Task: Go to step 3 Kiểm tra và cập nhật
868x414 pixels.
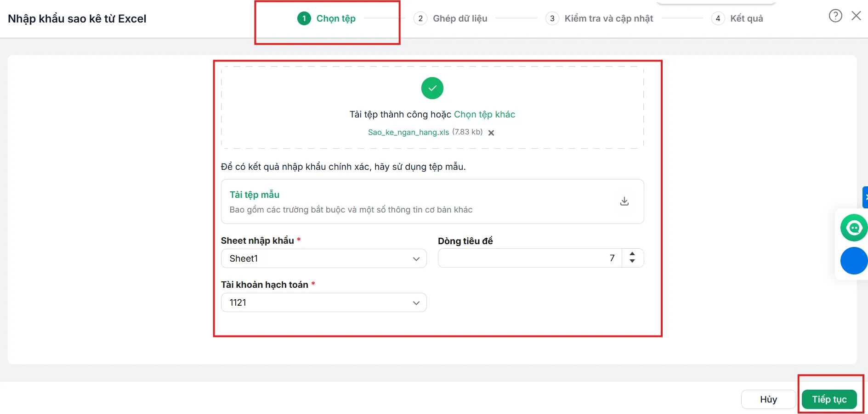Action: click(x=599, y=18)
